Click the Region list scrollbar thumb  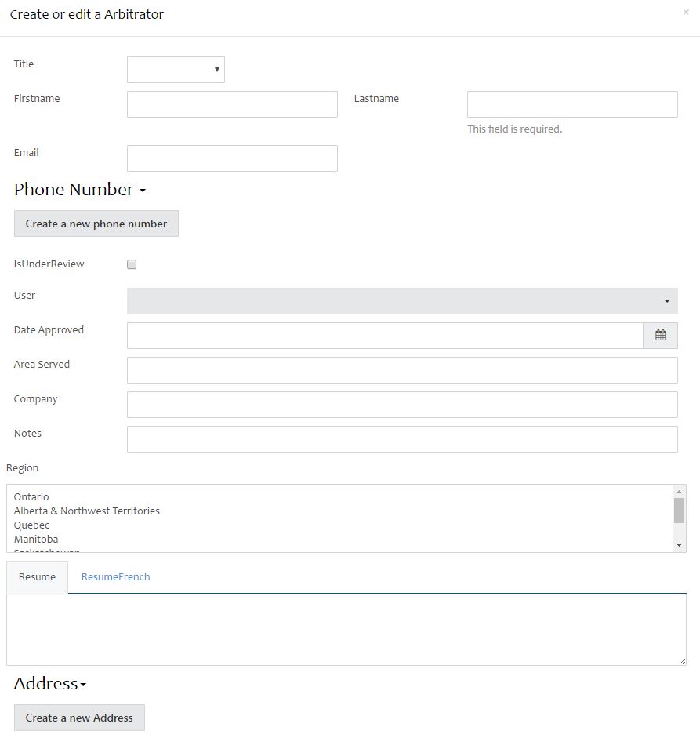[x=679, y=511]
